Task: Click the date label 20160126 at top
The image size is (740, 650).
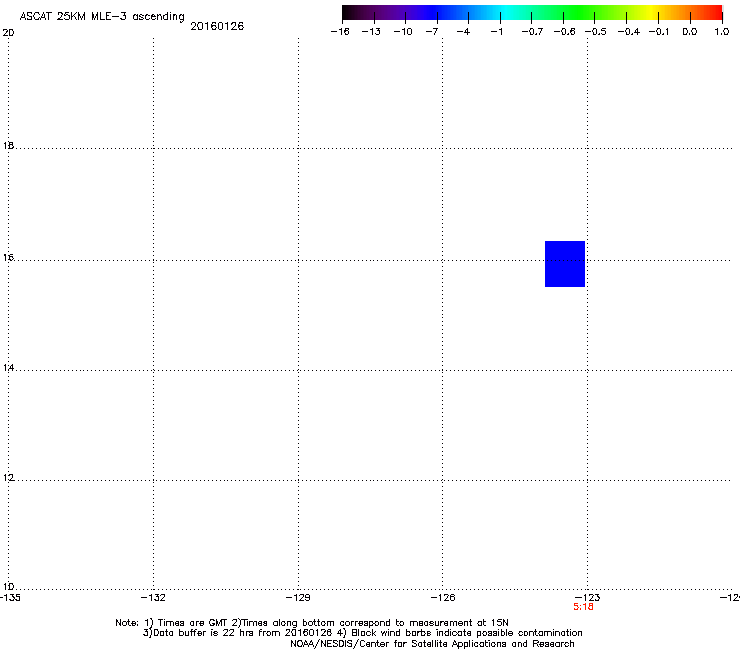Action: click(x=217, y=26)
